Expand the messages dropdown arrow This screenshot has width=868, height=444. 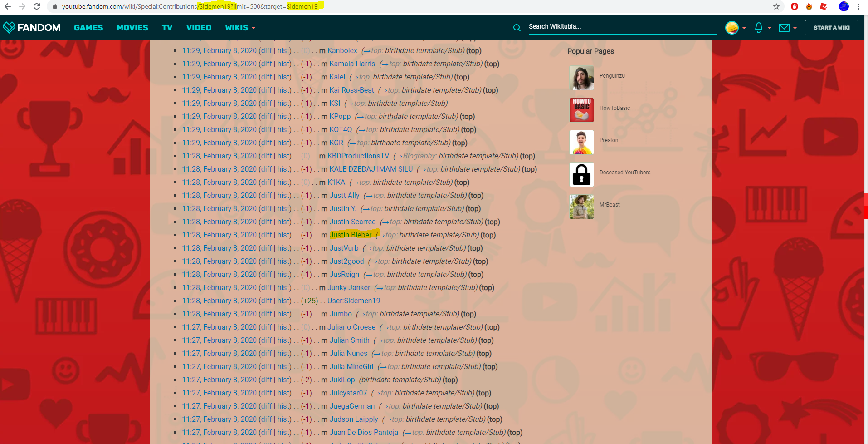pos(795,28)
